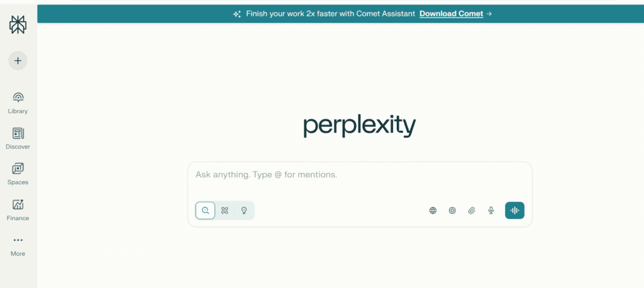
Task: Click the perplexity wordmark in the center
Action: click(359, 126)
